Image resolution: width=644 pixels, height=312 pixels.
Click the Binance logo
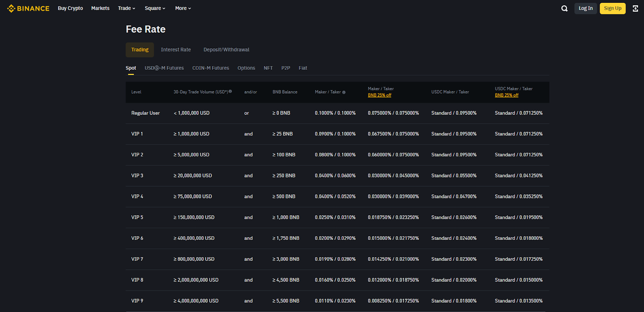[28, 8]
